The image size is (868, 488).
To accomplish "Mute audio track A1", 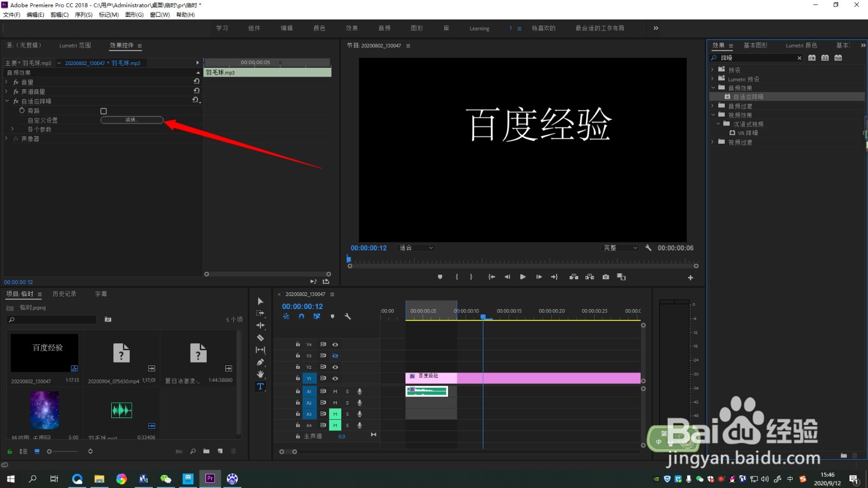I will pos(335,391).
